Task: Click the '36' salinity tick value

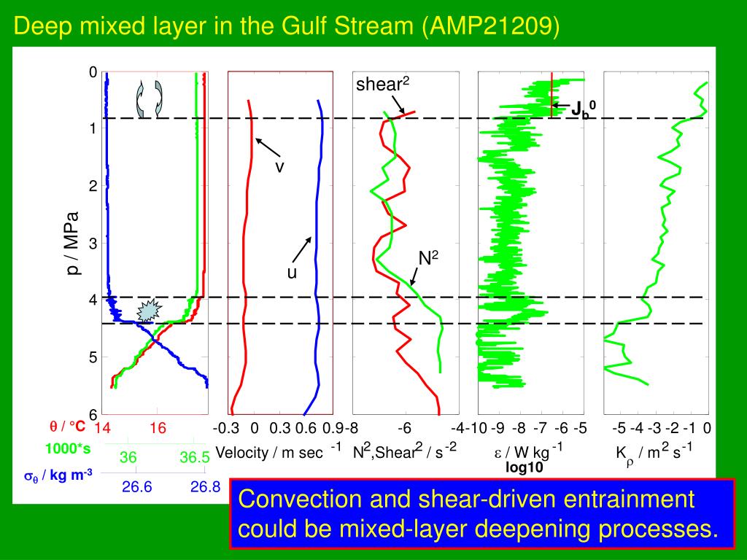Action: point(128,457)
